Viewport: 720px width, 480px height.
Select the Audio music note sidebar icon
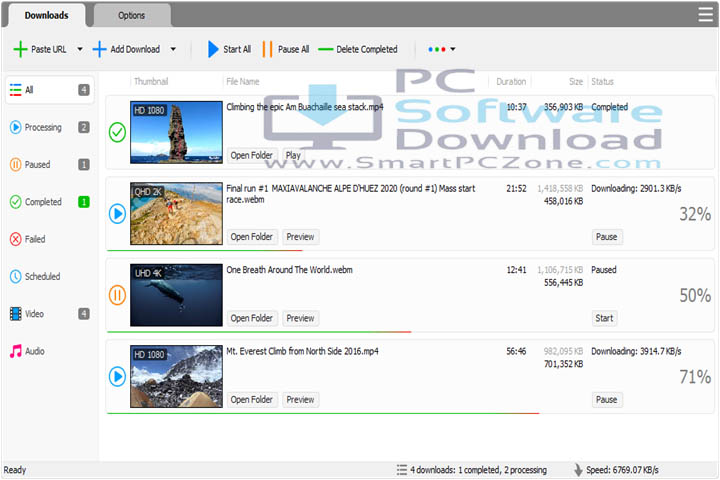[x=16, y=351]
